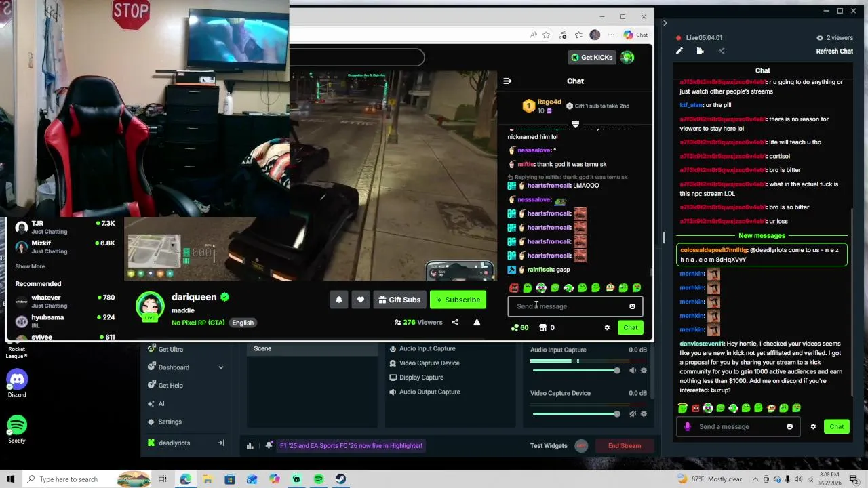
Task: Open Video Capture Device mixer settings gear
Action: click(x=644, y=414)
